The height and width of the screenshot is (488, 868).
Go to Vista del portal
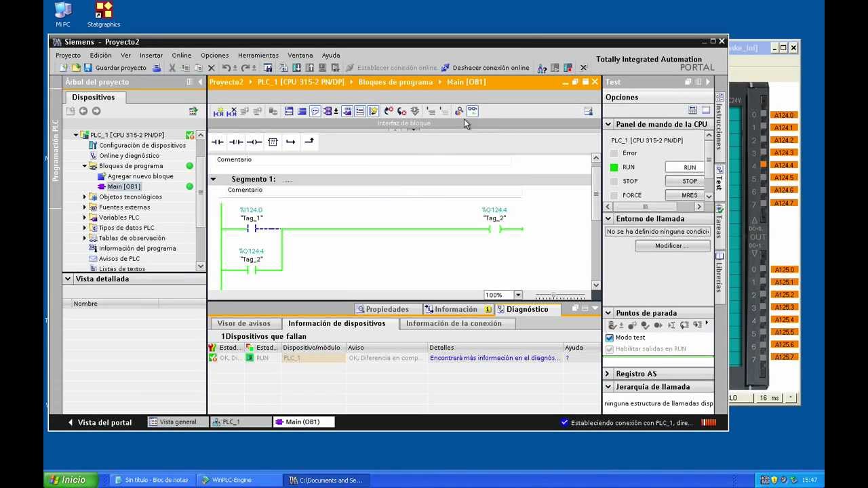pyautogui.click(x=100, y=422)
